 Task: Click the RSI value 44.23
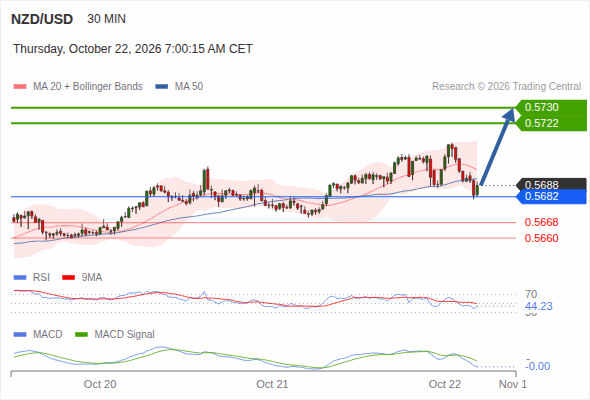[539, 306]
